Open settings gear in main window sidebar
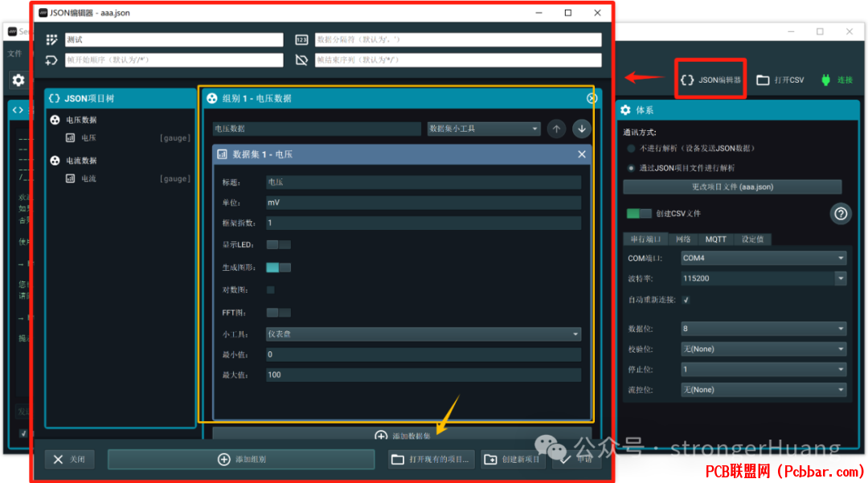This screenshot has height=483, width=868. [x=18, y=80]
